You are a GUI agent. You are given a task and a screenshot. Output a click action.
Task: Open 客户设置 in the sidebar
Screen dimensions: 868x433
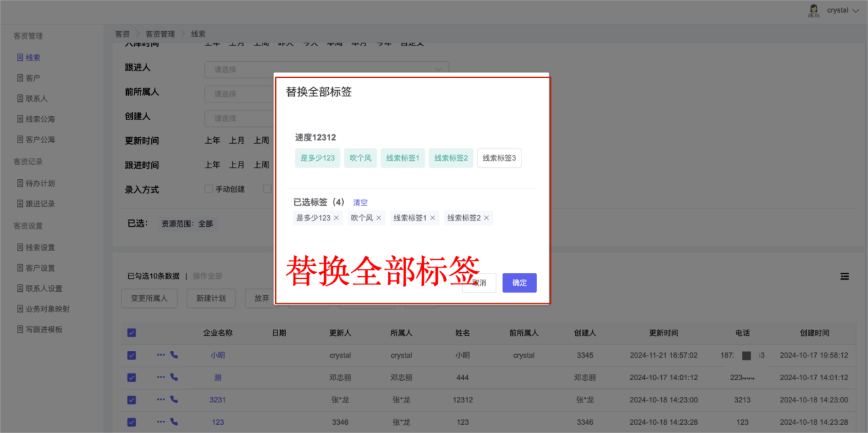coord(41,268)
